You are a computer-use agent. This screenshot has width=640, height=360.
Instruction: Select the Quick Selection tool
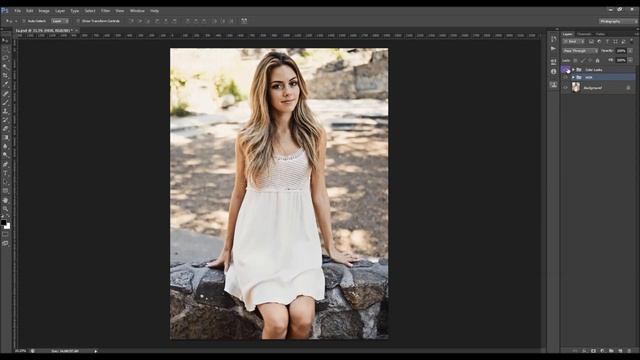[x=5, y=67]
